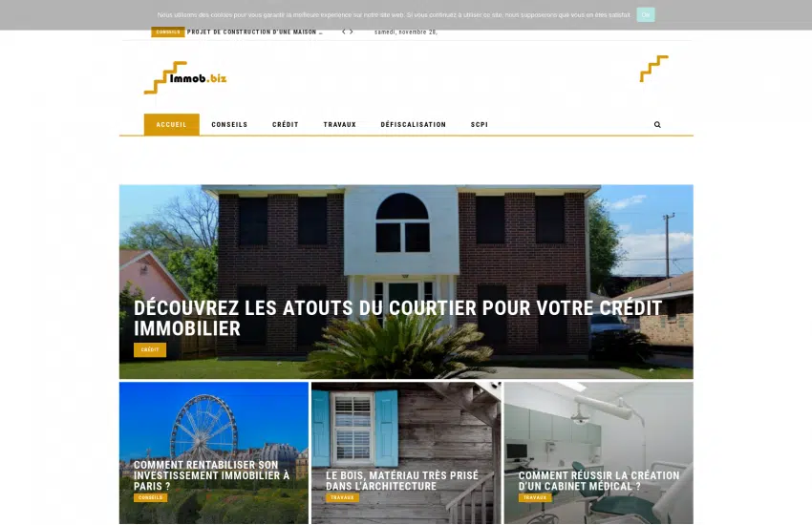Show the previous news ticker item
The height and width of the screenshot is (525, 812).
point(343,32)
